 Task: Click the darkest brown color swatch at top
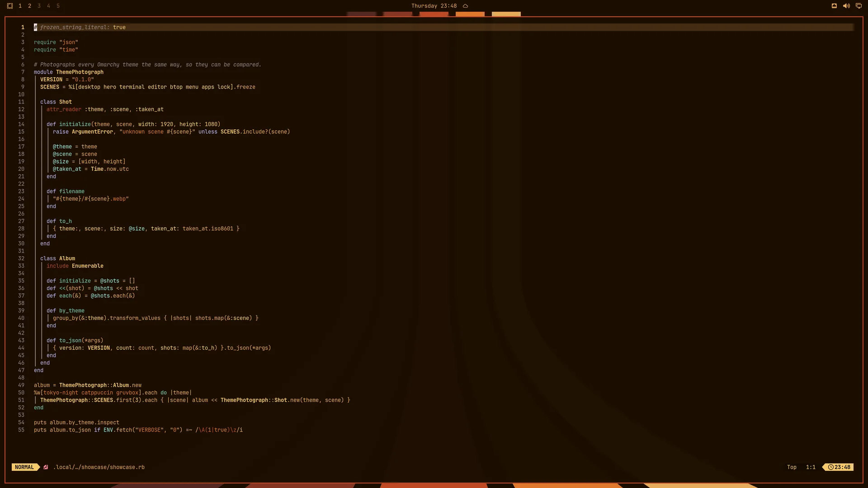[x=361, y=14]
